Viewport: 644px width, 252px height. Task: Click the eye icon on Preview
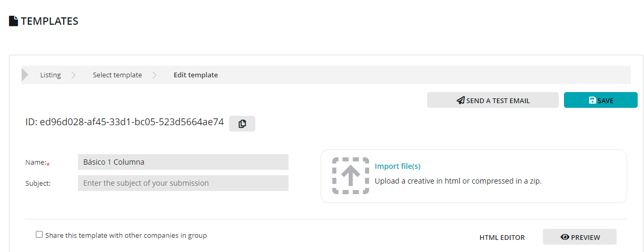[565, 237]
